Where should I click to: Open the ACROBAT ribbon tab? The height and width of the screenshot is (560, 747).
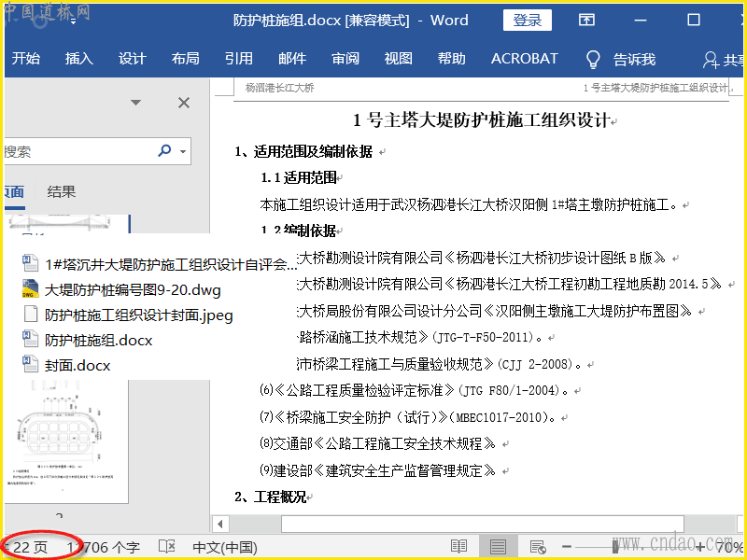[x=524, y=59]
